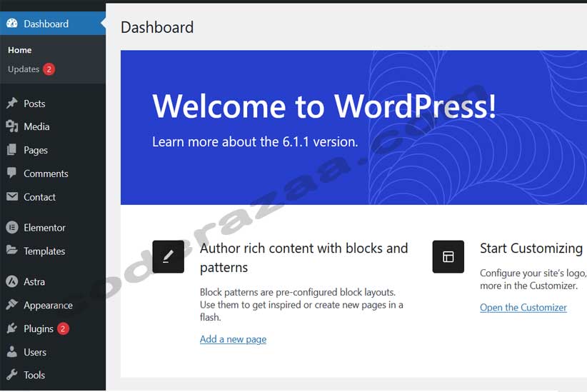Click the Contact envelope icon
The height and width of the screenshot is (392, 587).
coord(12,197)
